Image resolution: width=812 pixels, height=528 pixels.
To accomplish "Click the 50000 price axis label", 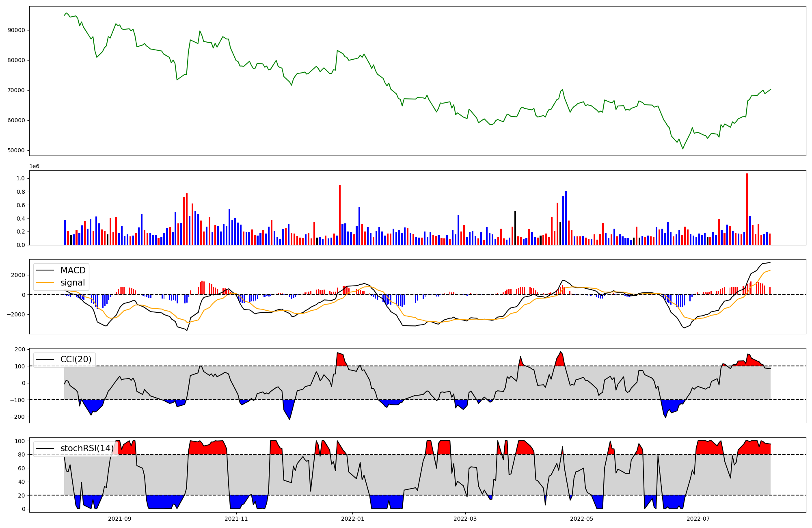I will click(x=16, y=151).
